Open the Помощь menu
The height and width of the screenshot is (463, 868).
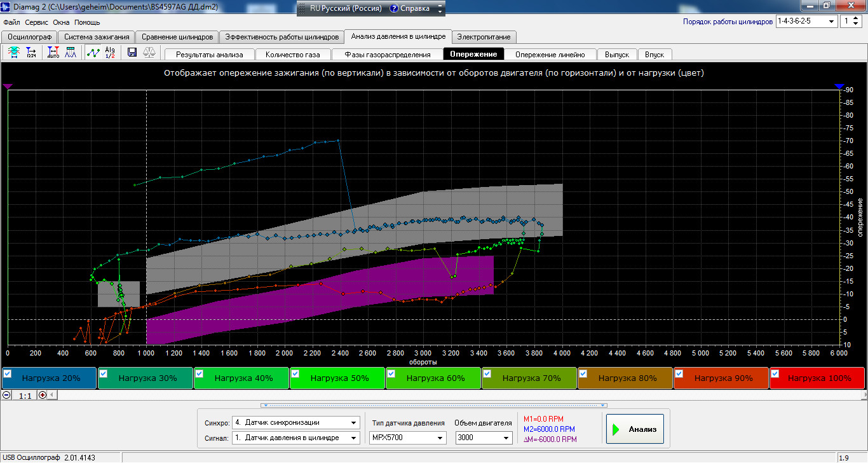[87, 22]
